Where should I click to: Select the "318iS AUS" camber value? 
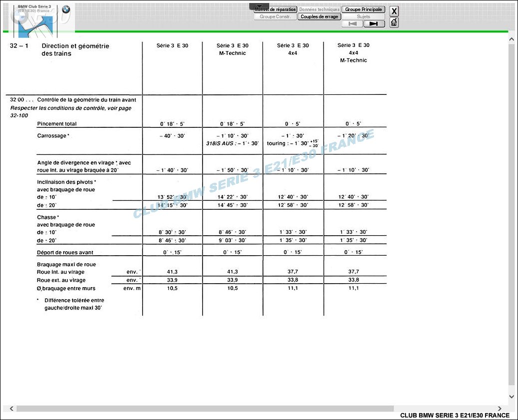[232, 143]
